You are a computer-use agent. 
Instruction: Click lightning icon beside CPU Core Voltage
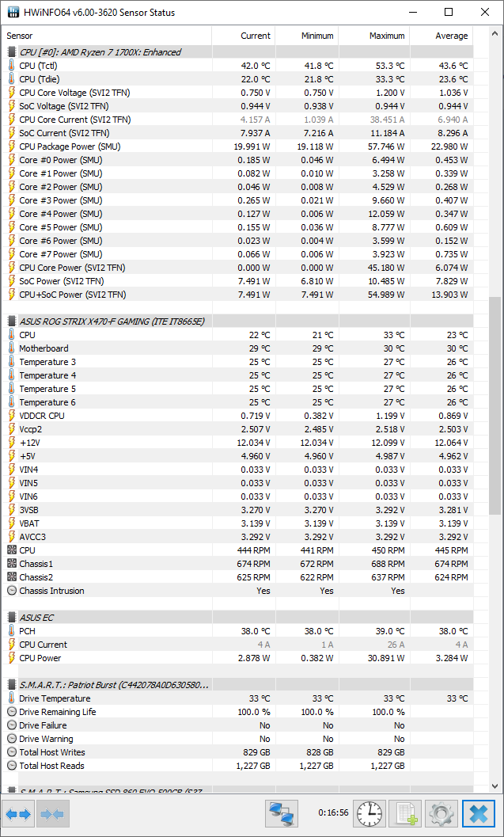[11, 93]
